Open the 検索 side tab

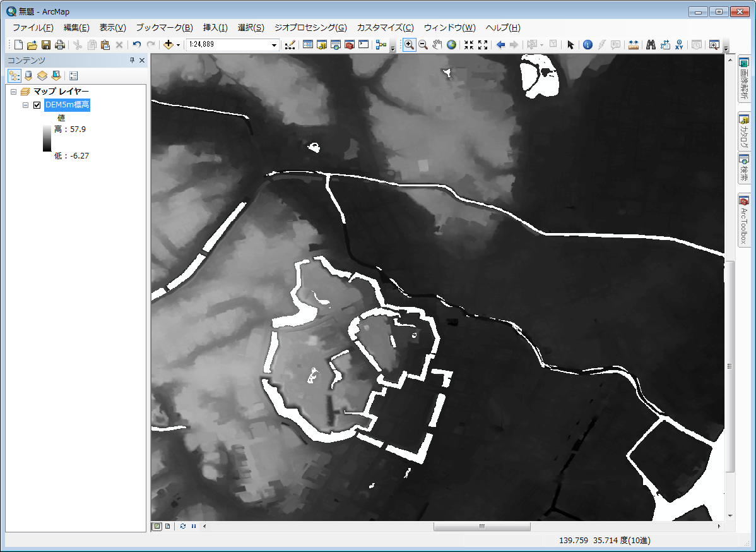point(744,168)
